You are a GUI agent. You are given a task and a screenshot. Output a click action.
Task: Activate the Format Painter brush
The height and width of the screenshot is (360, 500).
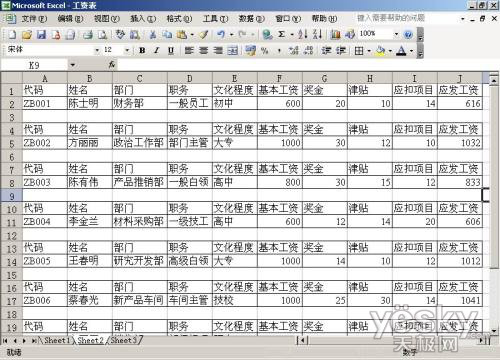pos(204,35)
